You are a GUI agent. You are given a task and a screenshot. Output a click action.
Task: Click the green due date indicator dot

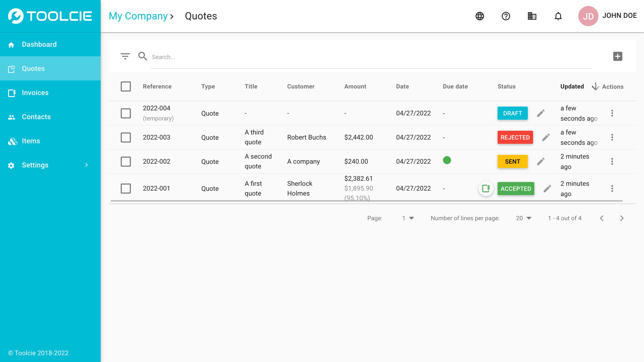coord(447,160)
